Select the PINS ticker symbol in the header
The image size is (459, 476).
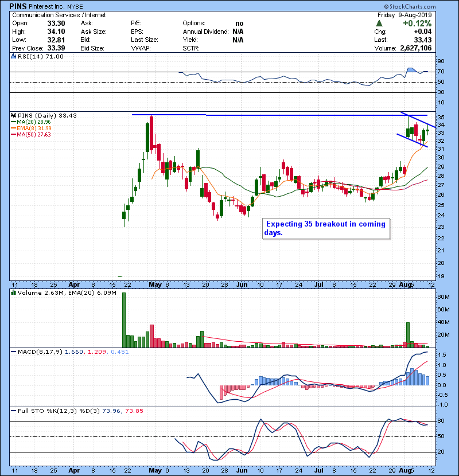click(18, 6)
